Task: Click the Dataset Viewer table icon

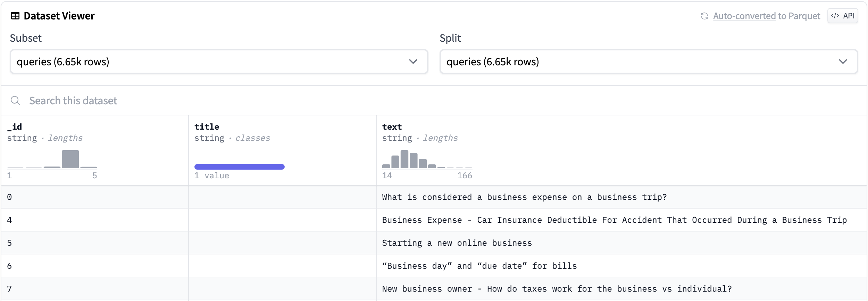Action: pyautogui.click(x=15, y=16)
